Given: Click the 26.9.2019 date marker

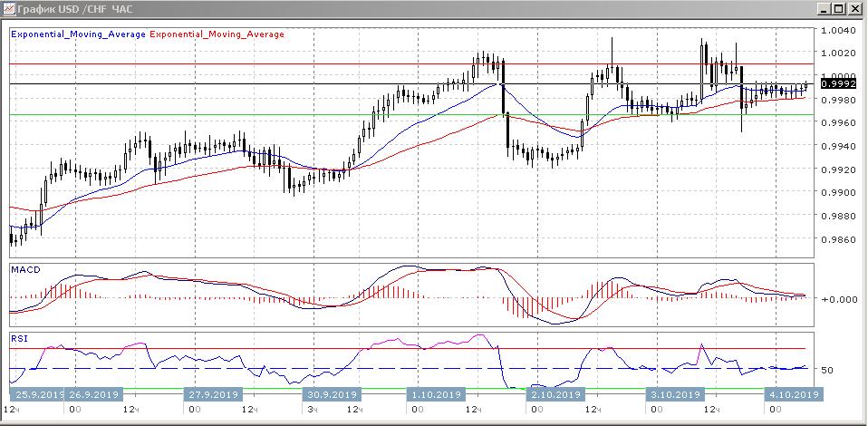Looking at the screenshot, I should (x=94, y=395).
